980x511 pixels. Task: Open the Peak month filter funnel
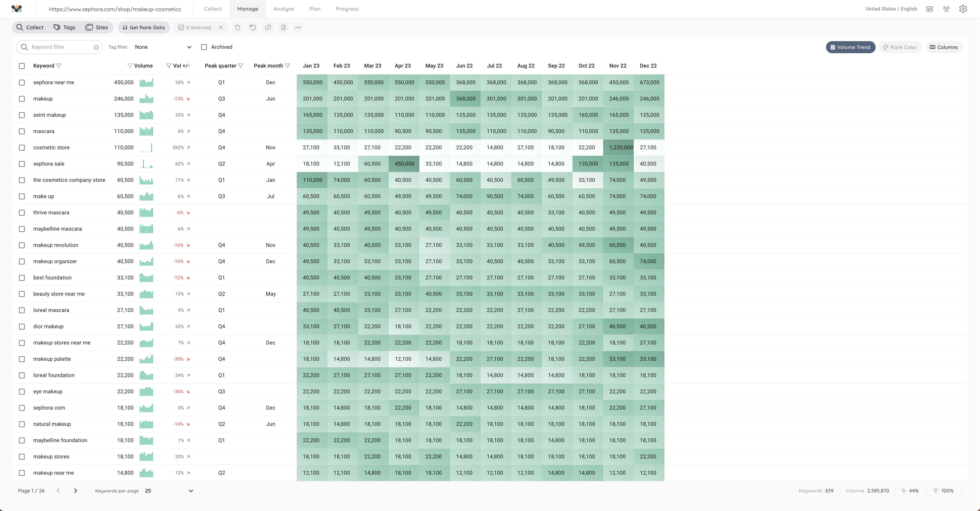[x=288, y=66]
